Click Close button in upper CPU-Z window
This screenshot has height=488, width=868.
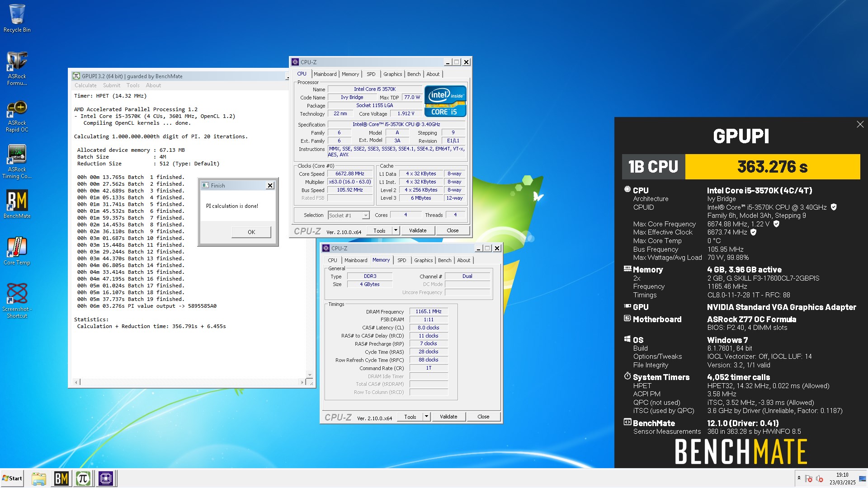point(453,230)
